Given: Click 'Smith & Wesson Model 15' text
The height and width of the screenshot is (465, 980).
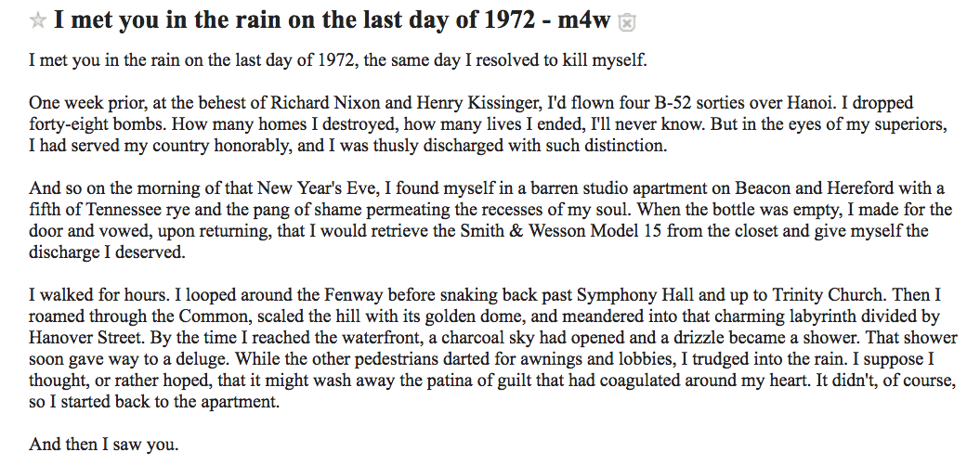Looking at the screenshot, I should coord(563,231).
